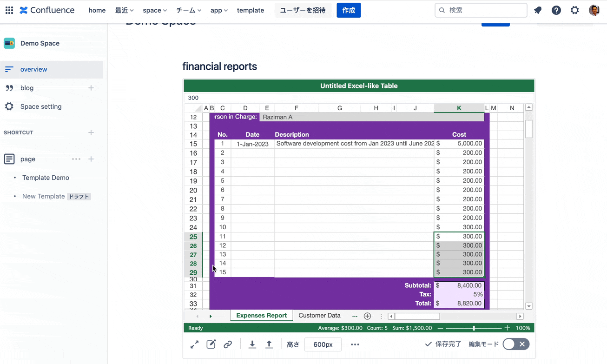Screen dimensions: 607x364
Task: Toggle the 編集モード switch off
Action: pos(516,344)
